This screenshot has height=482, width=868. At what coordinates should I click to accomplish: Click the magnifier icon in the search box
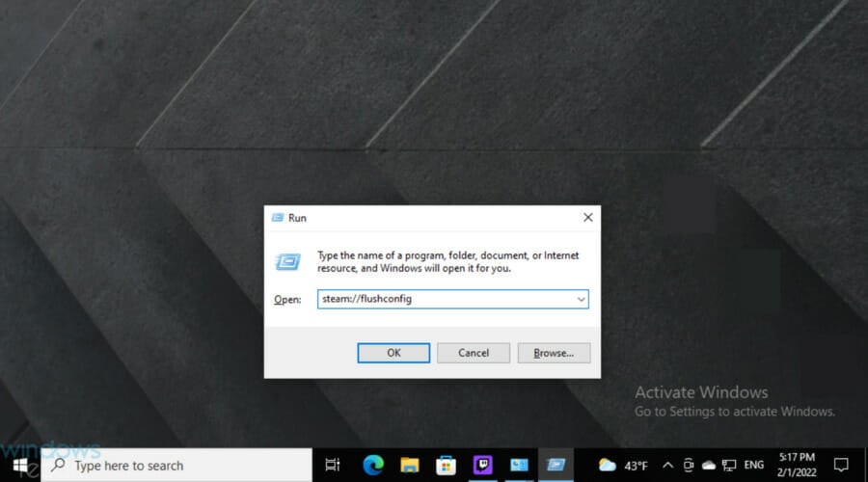(x=58, y=465)
